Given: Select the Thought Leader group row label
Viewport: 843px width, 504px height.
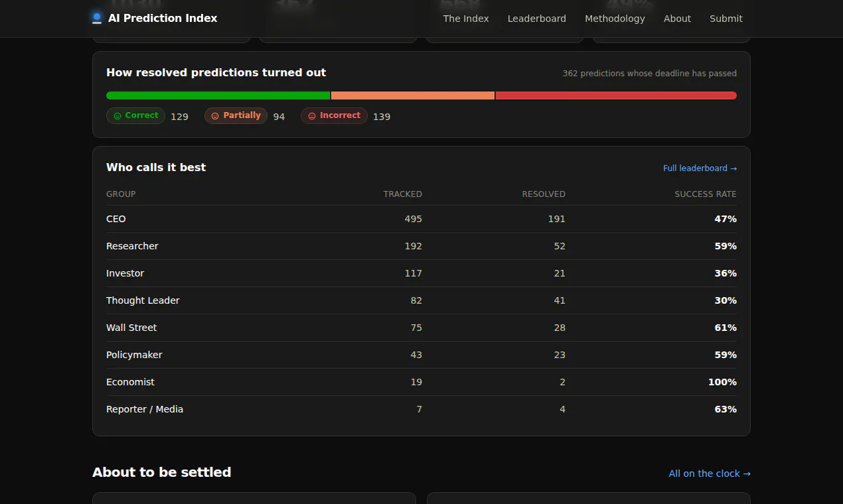Looking at the screenshot, I should coord(143,300).
